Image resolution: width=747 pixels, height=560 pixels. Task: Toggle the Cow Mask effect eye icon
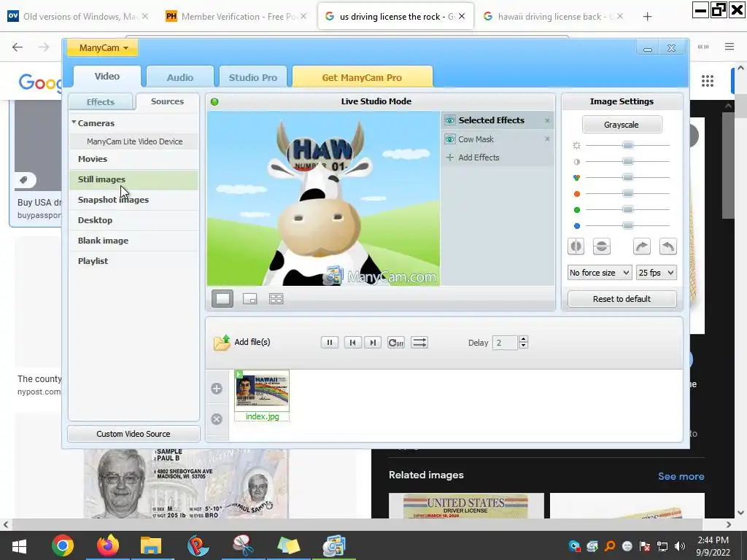[x=449, y=139]
